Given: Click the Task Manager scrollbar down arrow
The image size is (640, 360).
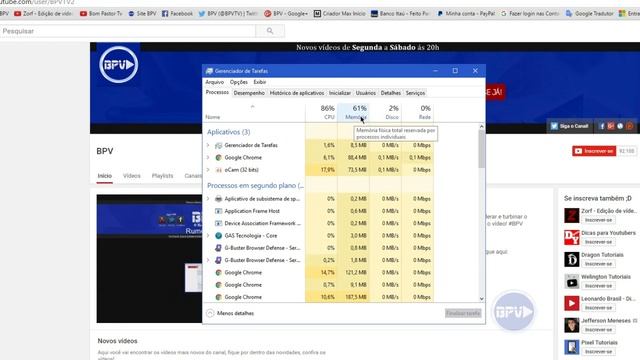Looking at the screenshot, I should (x=482, y=299).
